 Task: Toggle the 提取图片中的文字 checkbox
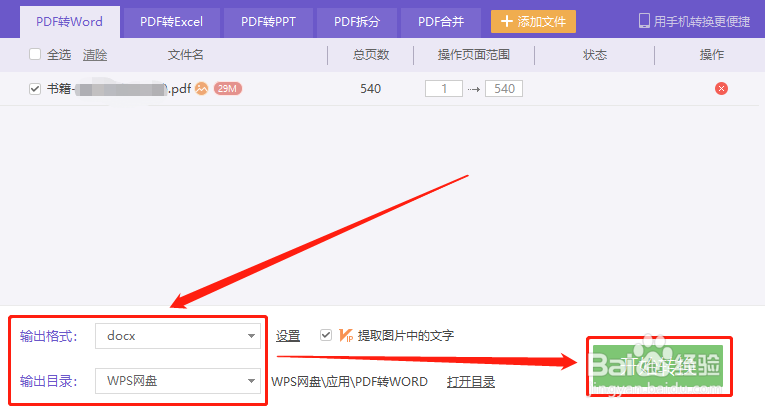(x=326, y=336)
